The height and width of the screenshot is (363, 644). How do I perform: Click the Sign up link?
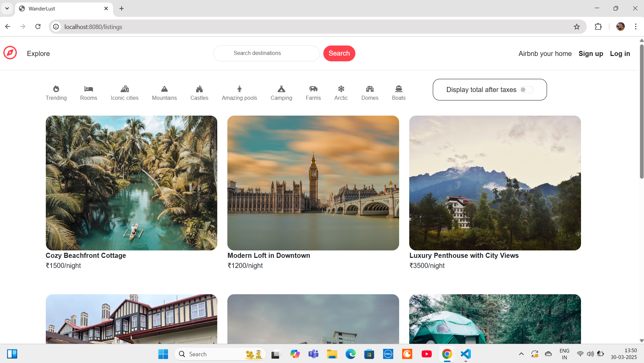point(590,54)
